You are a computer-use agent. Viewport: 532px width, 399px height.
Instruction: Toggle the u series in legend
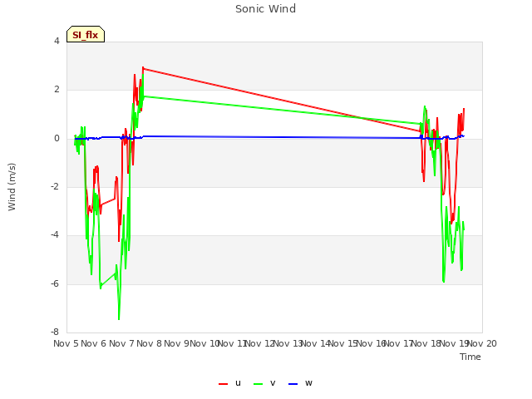[229, 383]
